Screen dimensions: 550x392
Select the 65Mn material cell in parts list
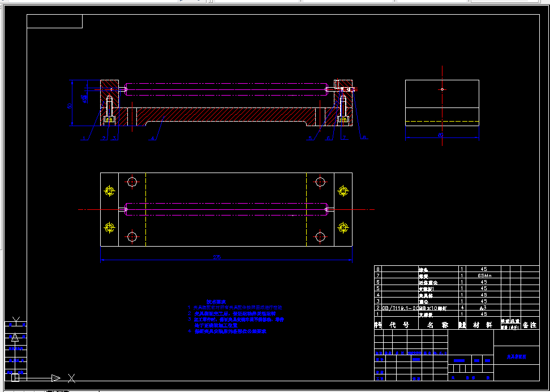tap(484, 275)
